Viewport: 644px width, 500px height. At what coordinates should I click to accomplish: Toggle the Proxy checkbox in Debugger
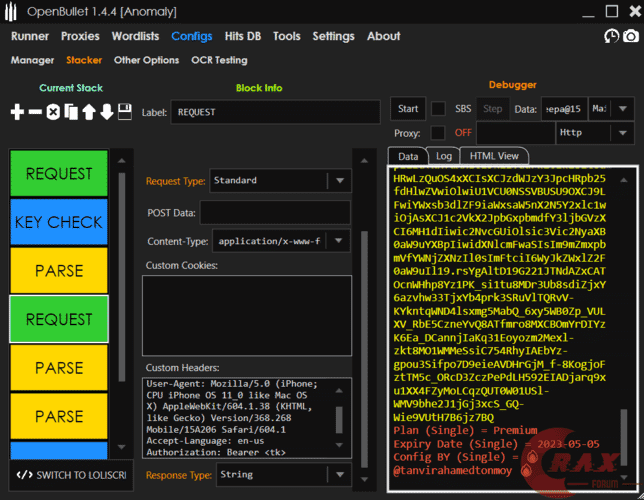[438, 132]
